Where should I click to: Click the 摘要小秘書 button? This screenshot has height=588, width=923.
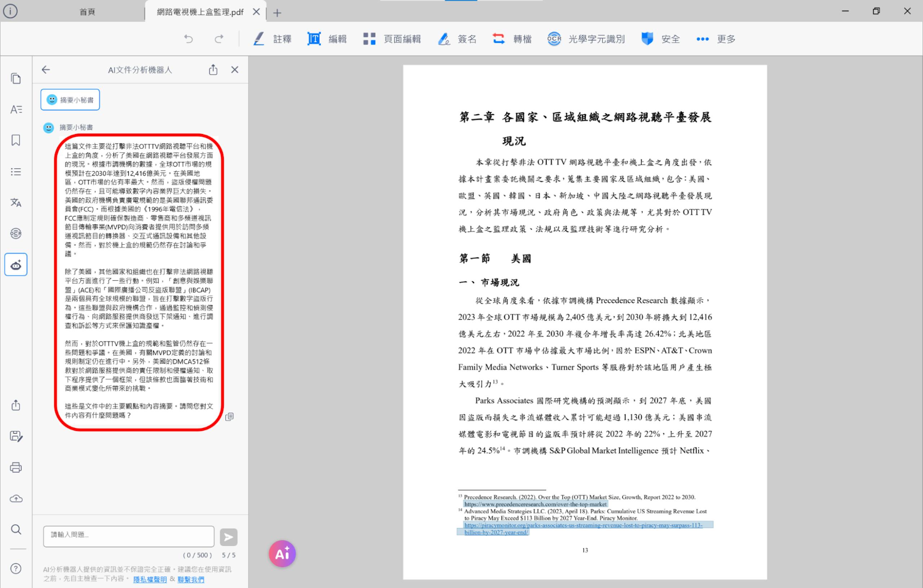70,99
